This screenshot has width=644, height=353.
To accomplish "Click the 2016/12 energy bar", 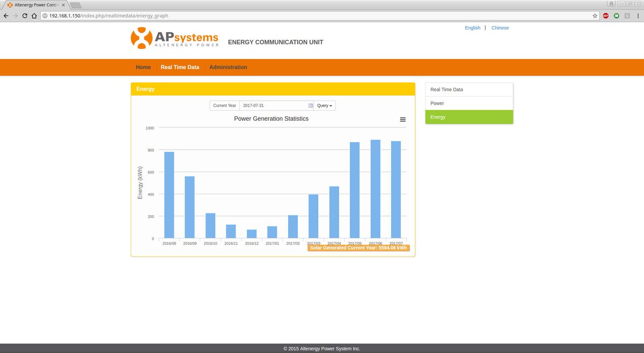I will coord(252,234).
